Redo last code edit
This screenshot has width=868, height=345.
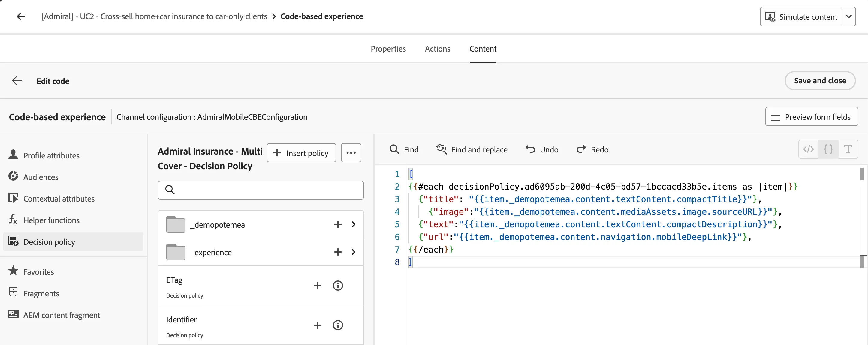[592, 149]
